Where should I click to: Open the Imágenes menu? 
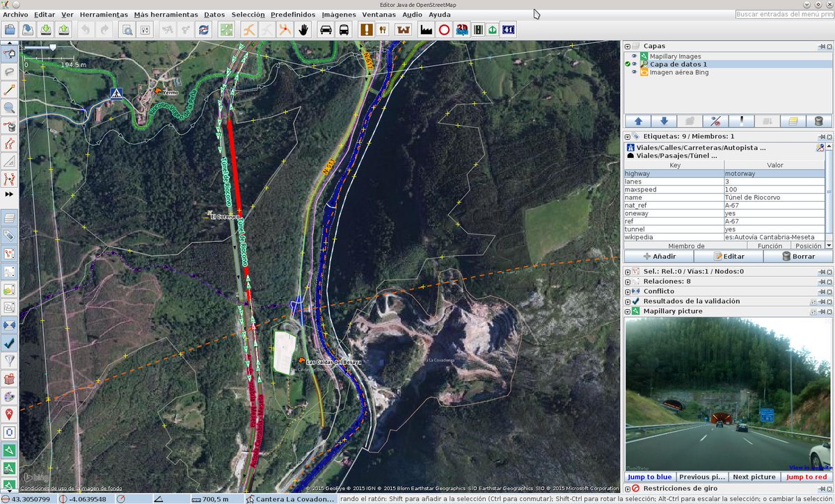point(339,15)
